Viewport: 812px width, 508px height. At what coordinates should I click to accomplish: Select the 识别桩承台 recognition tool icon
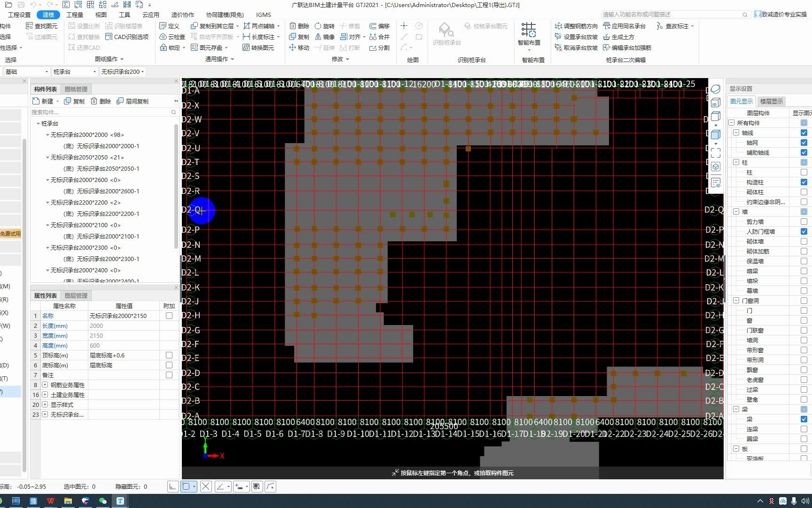[446, 30]
